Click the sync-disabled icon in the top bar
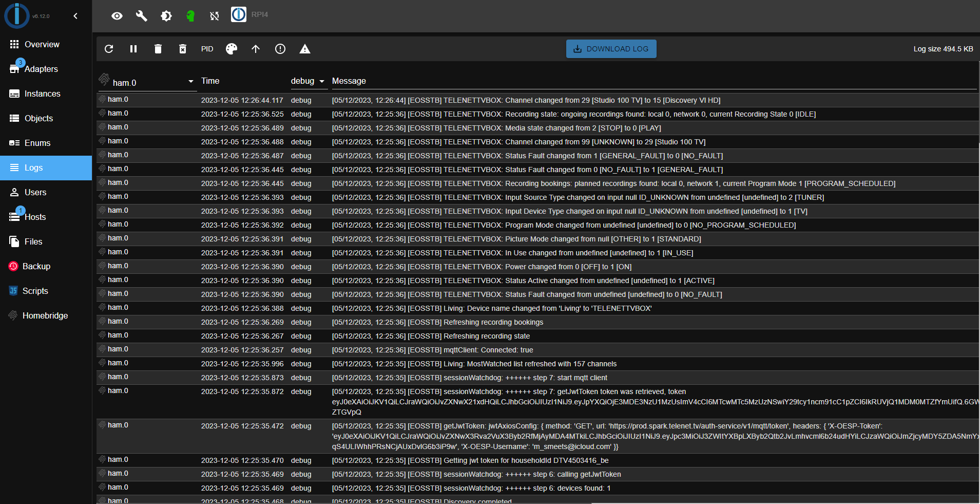 [215, 16]
